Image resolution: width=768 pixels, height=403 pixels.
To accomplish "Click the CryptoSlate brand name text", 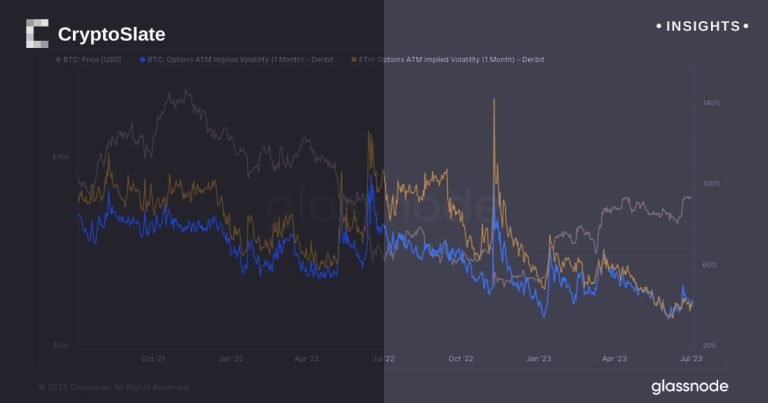I will [x=111, y=35].
